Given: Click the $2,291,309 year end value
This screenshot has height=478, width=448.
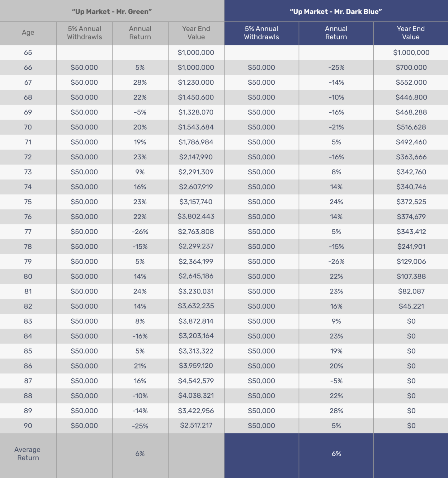Looking at the screenshot, I should (x=196, y=172).
